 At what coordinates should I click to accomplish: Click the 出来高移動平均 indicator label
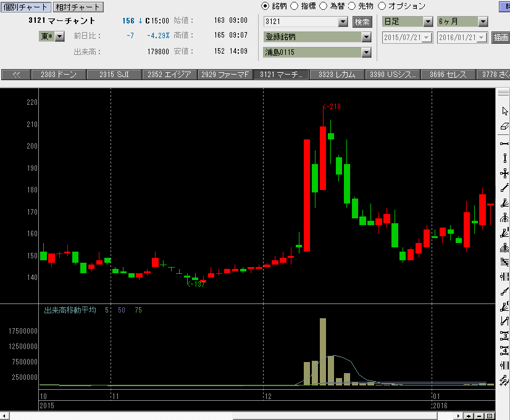point(70,310)
